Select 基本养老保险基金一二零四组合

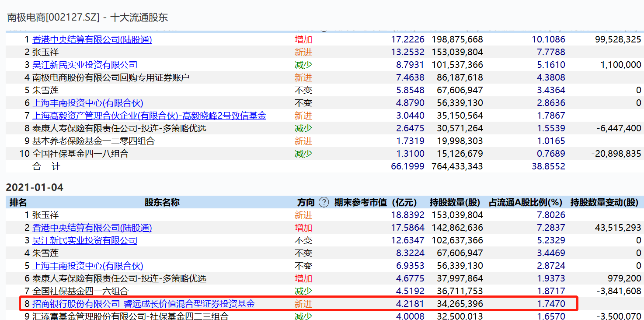point(94,141)
